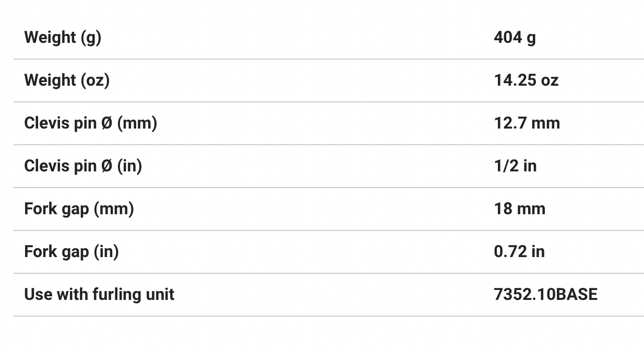This screenshot has height=348, width=644.
Task: Select the 0.72 in value
Action: click(x=519, y=252)
